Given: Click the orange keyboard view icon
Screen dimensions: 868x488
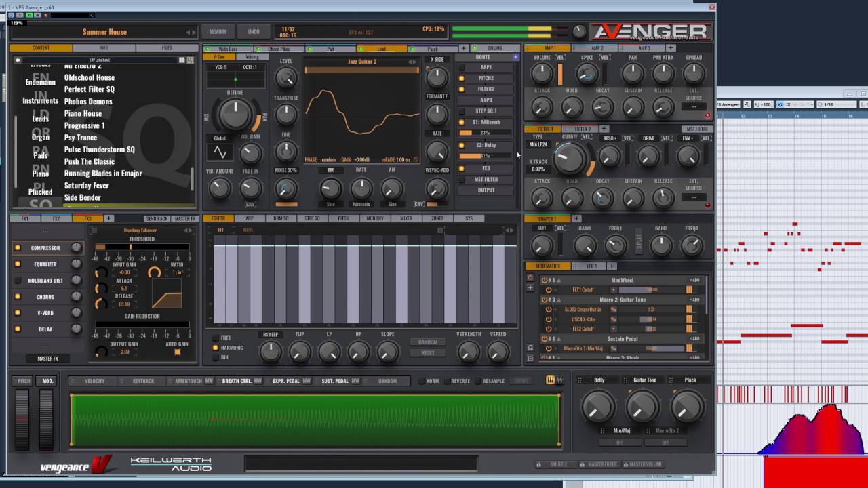Looking at the screenshot, I should click(x=550, y=380).
